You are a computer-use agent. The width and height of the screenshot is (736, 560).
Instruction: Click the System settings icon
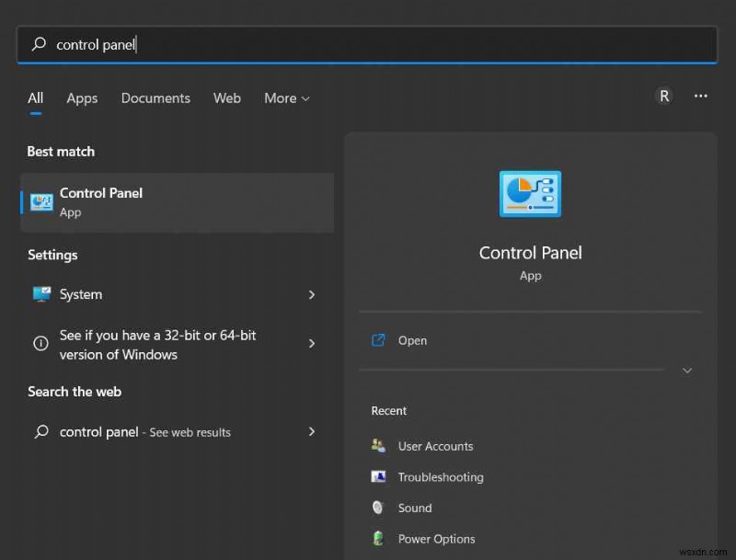40,294
